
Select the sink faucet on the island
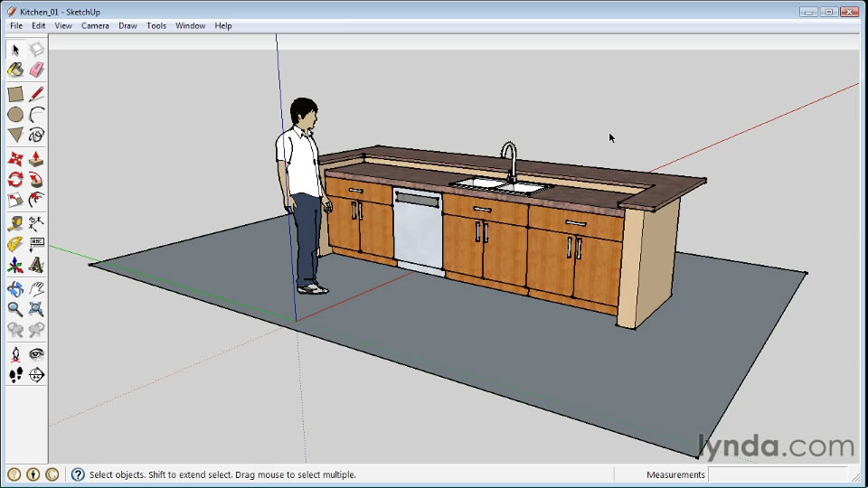(510, 162)
